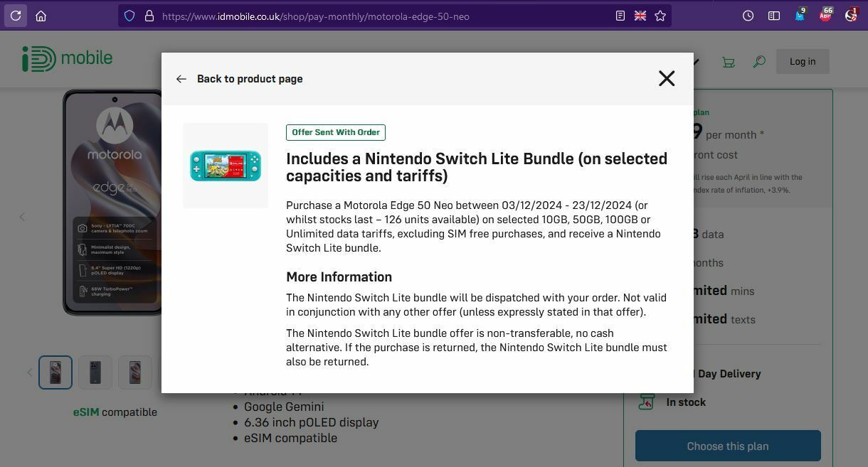The image size is (868, 467).
Task: Click the back arrow in the dialog
Action: pyautogui.click(x=181, y=79)
